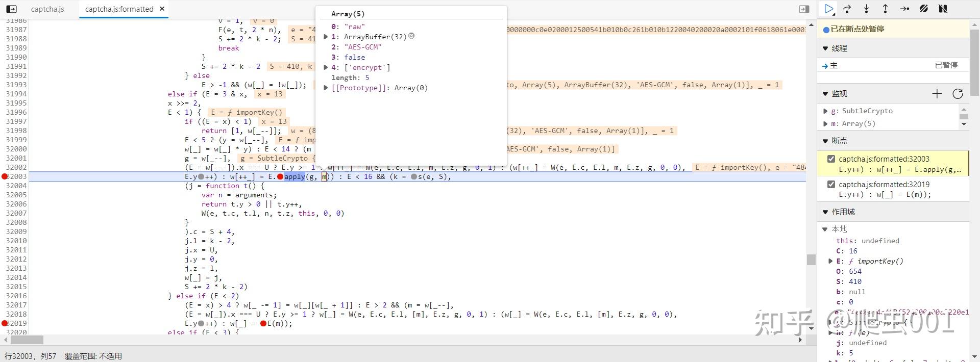Collapse the 本地 scope
980x362 pixels.
pos(825,229)
